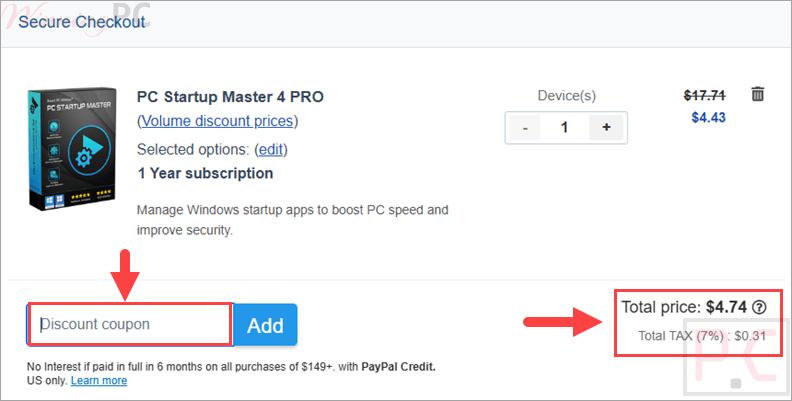Open the PayPal Credit Learn more link
This screenshot has height=401, width=792.
coord(99,380)
